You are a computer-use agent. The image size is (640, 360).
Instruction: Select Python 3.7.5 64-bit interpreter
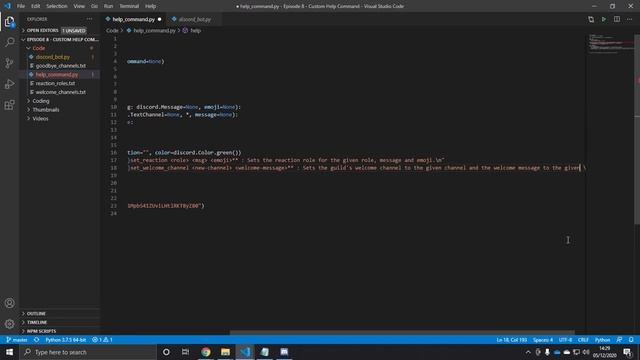pos(66,340)
